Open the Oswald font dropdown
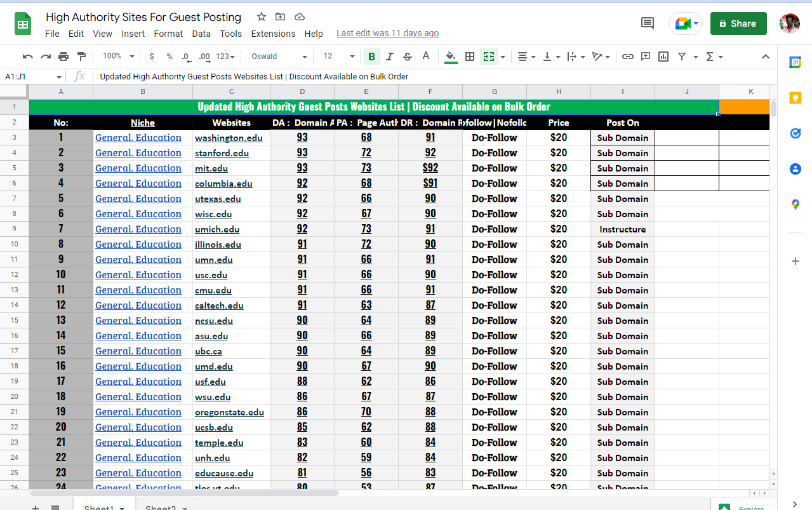The image size is (812, 510). pyautogui.click(x=278, y=57)
